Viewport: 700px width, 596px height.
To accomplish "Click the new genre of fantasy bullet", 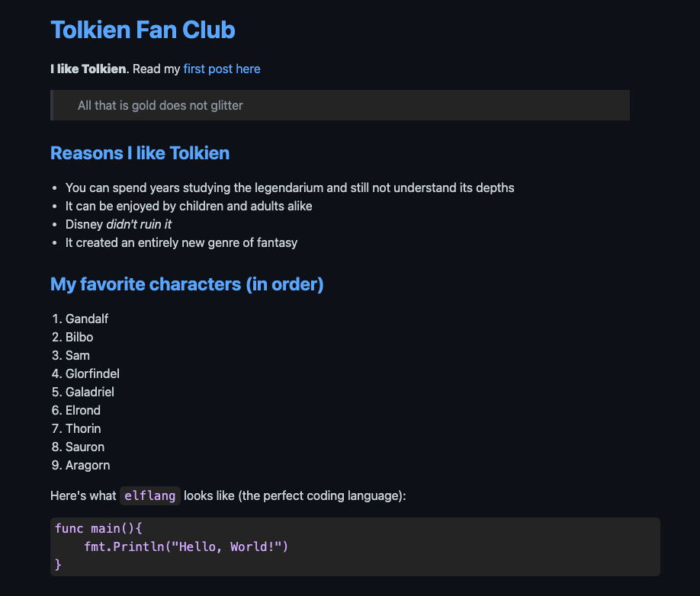I will point(181,242).
